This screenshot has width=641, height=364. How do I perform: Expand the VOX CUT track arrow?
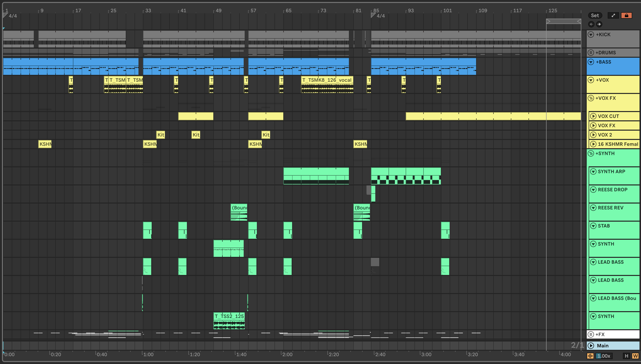pyautogui.click(x=593, y=116)
